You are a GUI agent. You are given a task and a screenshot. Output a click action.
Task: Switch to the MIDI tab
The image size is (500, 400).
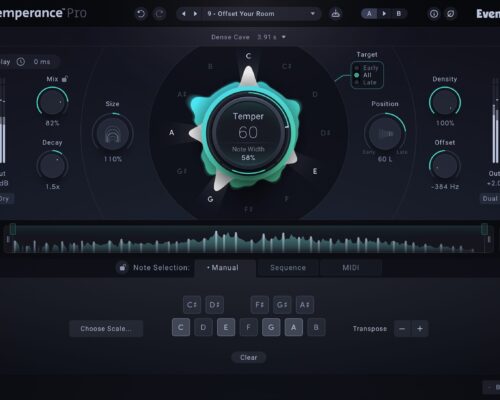tap(351, 268)
